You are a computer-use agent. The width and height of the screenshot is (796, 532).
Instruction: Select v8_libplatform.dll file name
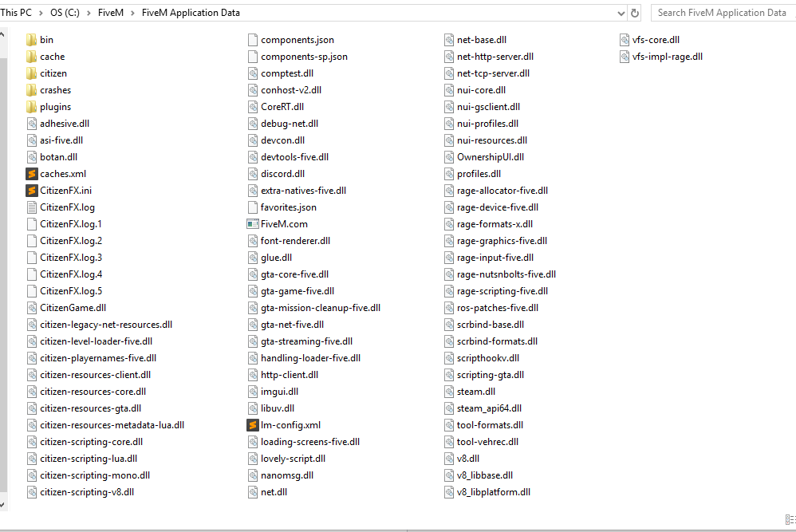(x=494, y=492)
